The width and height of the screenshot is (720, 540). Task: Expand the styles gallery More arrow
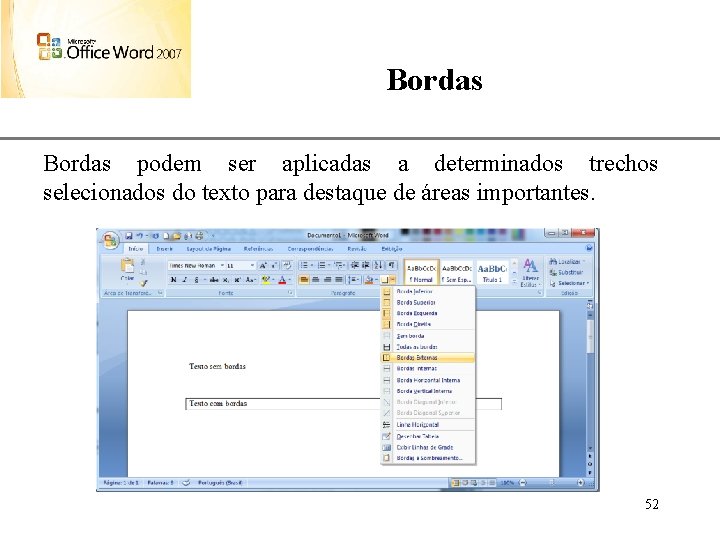514,281
